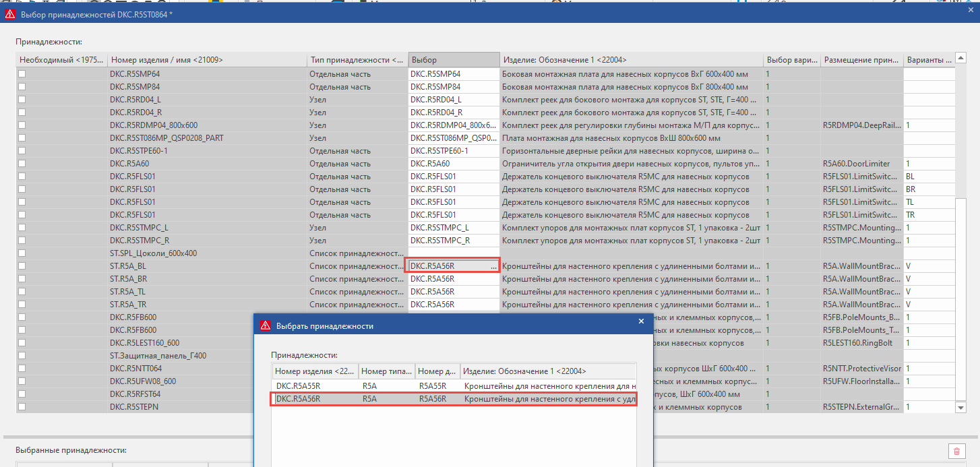Select the DKC.R5A55R row in the popup list
Screen dimensions: 980x467
click(454, 386)
